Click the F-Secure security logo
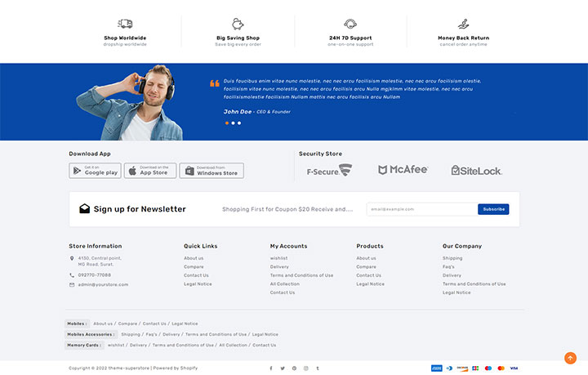 point(329,171)
